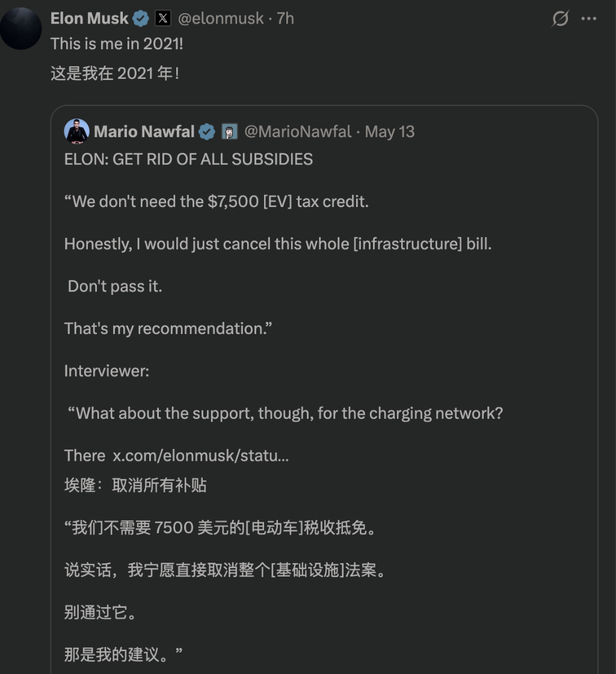Click the May 13 timestamp
The image size is (616, 674).
(x=390, y=131)
